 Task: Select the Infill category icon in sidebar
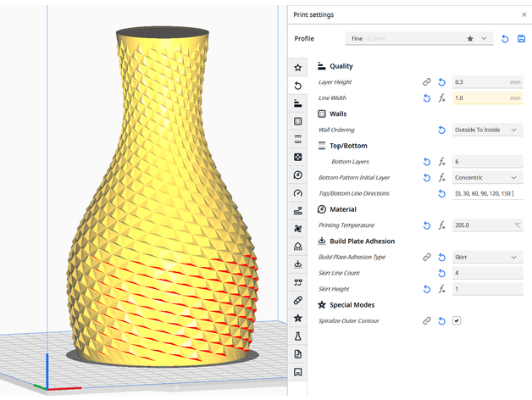point(297,157)
